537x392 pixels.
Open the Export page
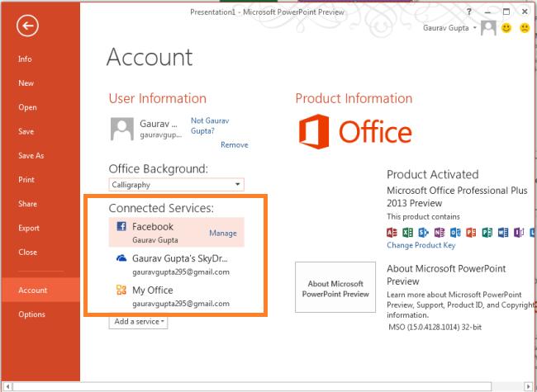click(x=29, y=228)
